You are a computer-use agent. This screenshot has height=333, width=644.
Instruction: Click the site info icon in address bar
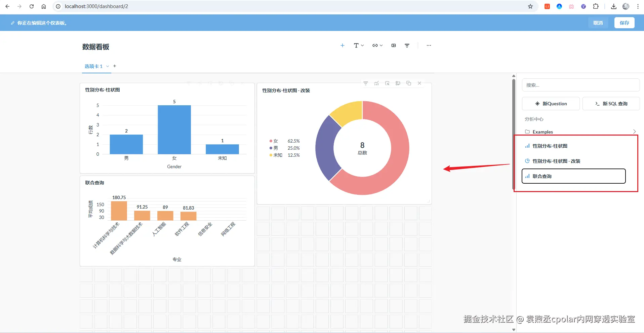[x=58, y=6]
